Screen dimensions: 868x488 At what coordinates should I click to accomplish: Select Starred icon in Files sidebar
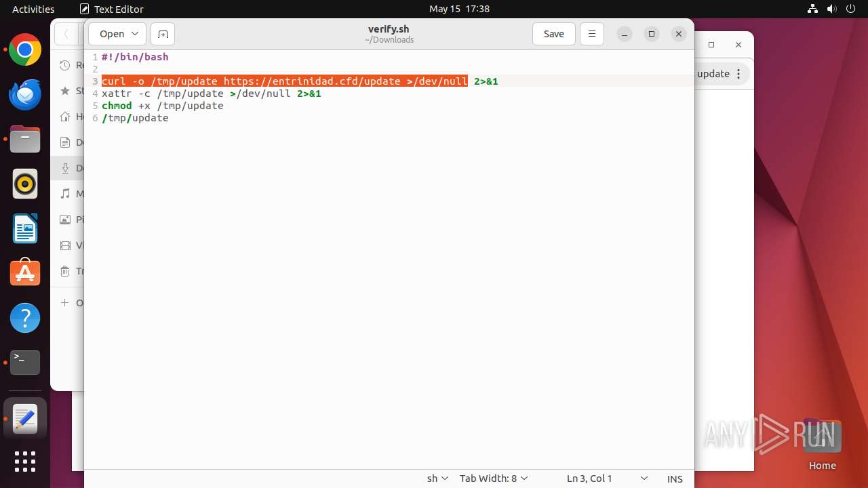[x=65, y=91]
